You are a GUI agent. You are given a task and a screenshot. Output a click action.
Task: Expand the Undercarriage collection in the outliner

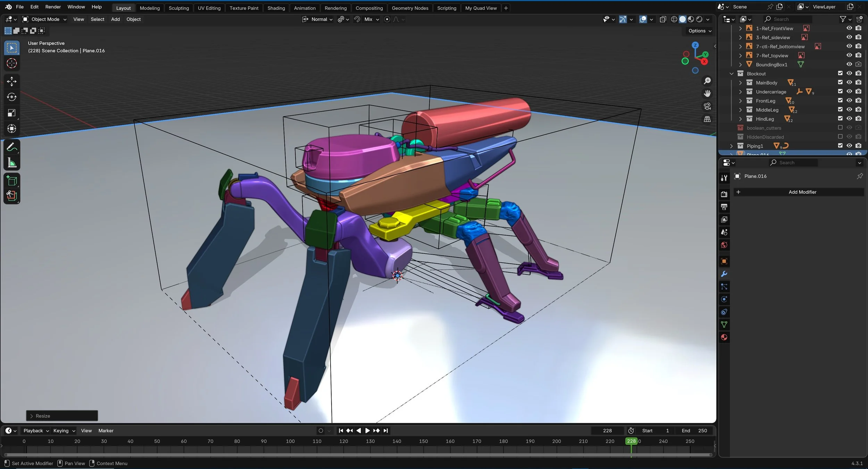[740, 92]
